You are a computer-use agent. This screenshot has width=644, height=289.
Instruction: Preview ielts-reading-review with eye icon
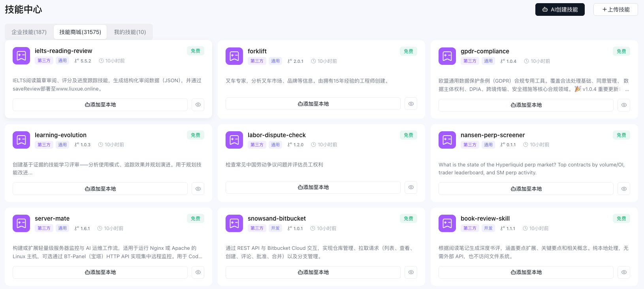pyautogui.click(x=198, y=105)
